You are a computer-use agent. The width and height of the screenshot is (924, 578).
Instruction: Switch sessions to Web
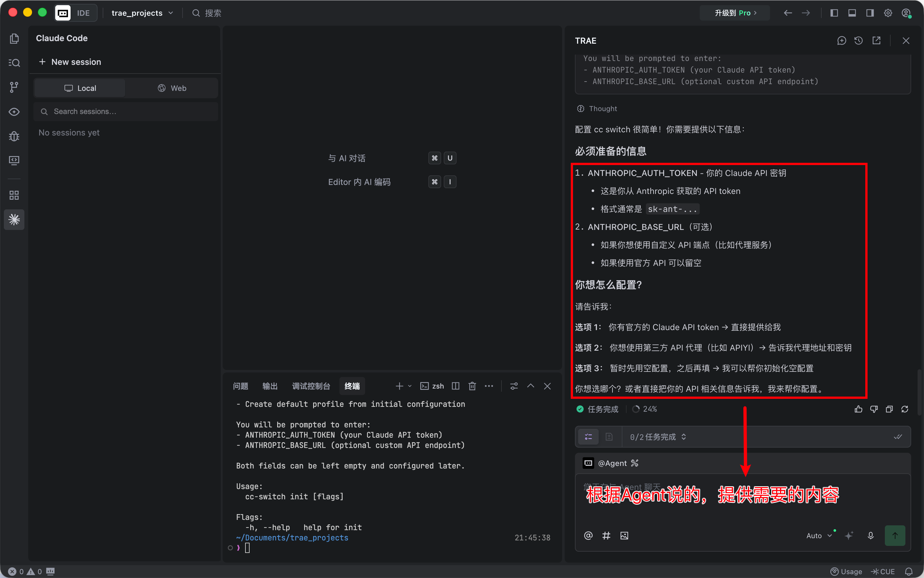(172, 88)
